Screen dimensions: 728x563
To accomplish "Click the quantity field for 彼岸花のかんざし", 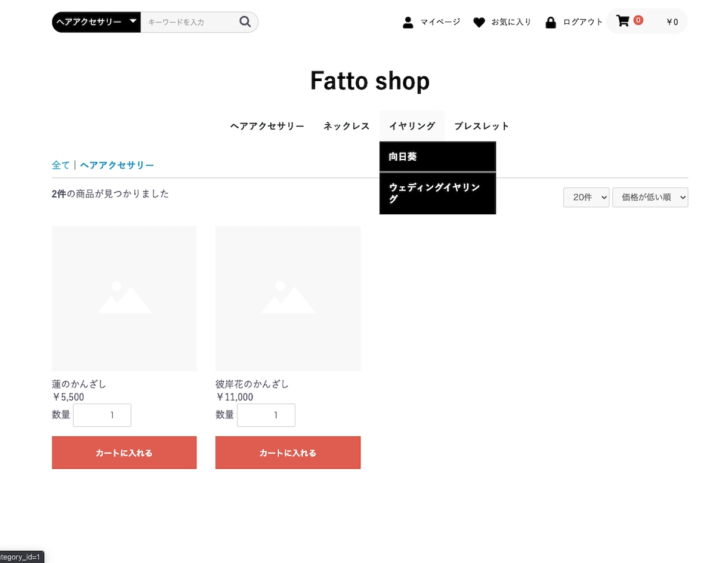I will (x=266, y=415).
